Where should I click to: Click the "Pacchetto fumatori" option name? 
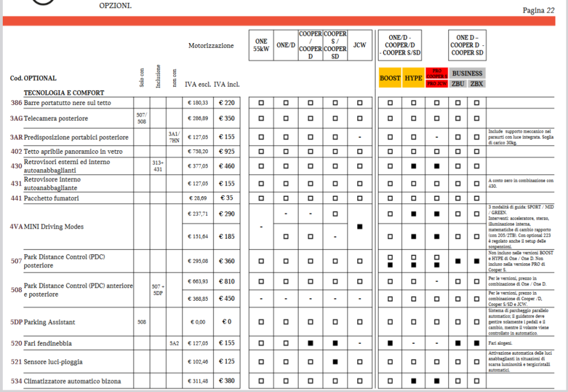coord(51,198)
